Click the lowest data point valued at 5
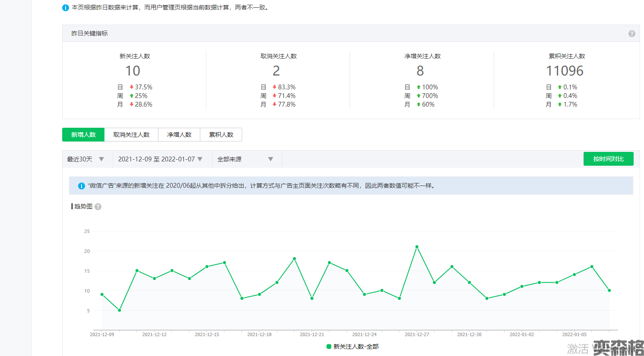The width and height of the screenshot is (644, 356). (x=120, y=310)
